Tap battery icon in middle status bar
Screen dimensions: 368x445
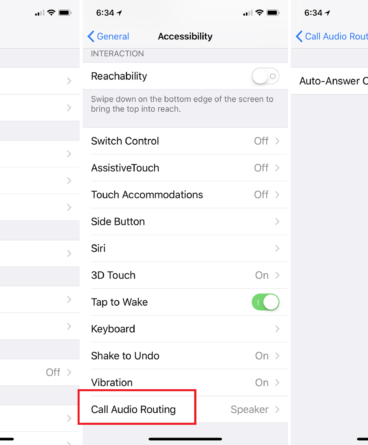pyautogui.click(x=273, y=13)
